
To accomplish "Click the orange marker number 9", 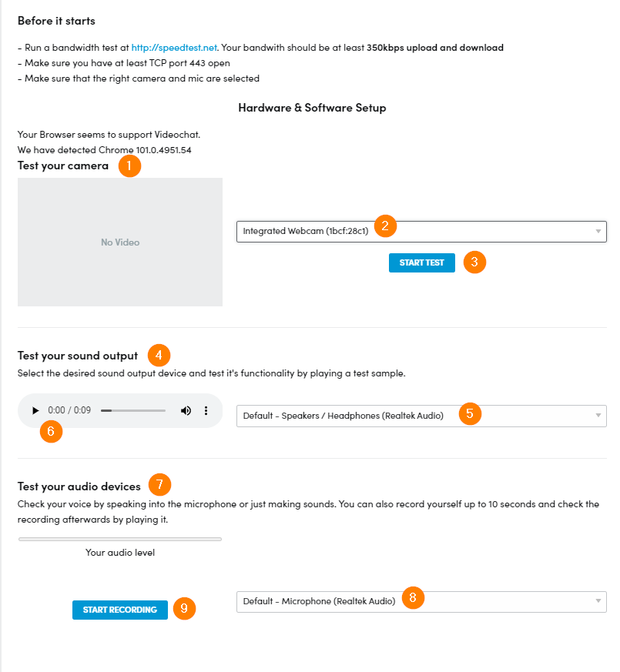I will 184,608.
